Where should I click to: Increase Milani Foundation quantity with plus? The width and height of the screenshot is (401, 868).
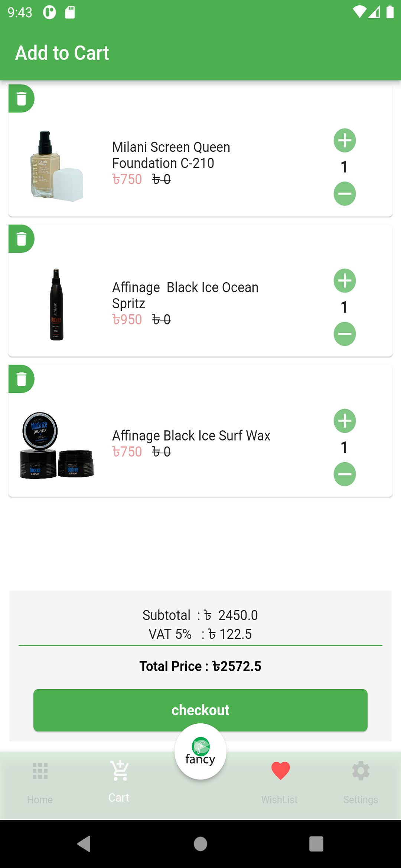point(345,141)
